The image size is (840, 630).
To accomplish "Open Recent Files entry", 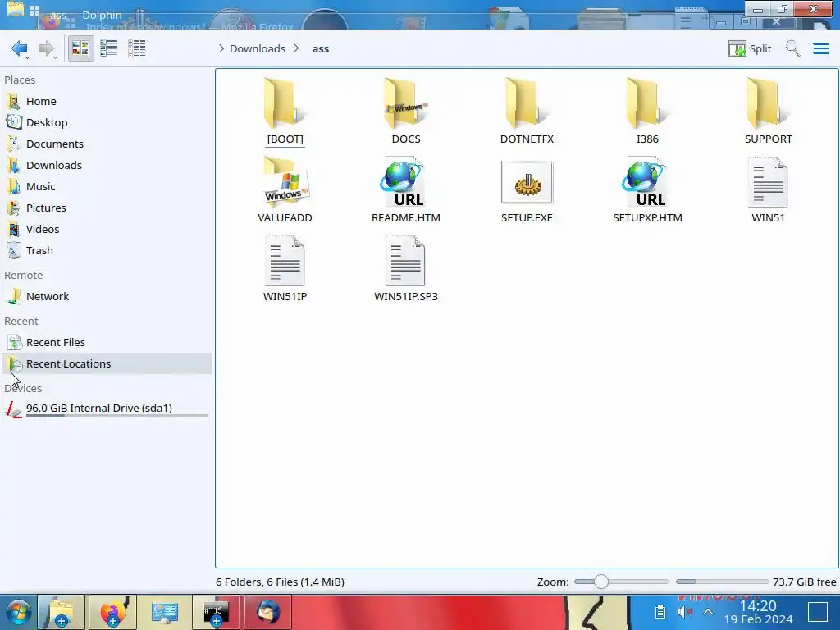I will coord(107,342).
